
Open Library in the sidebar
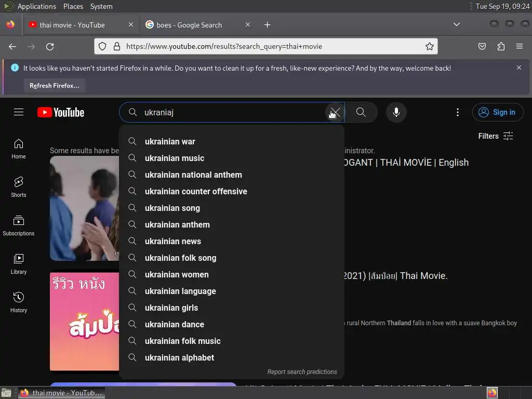[19, 264]
